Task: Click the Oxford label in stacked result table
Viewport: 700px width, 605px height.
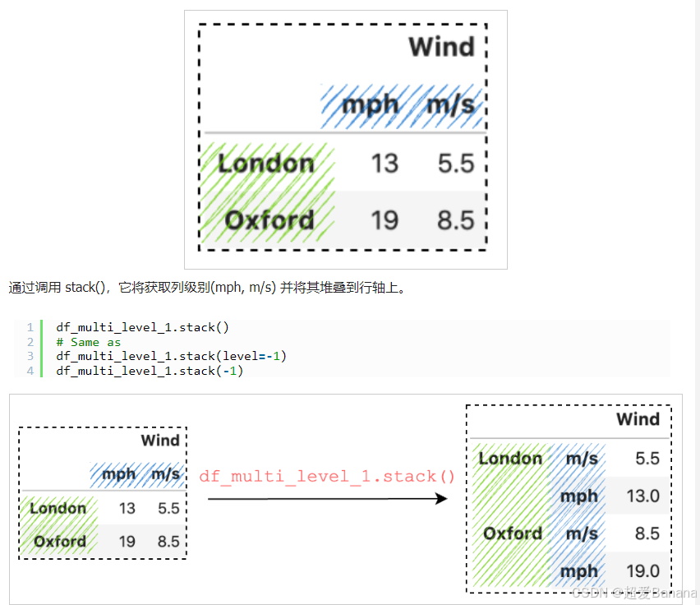Action: (513, 533)
